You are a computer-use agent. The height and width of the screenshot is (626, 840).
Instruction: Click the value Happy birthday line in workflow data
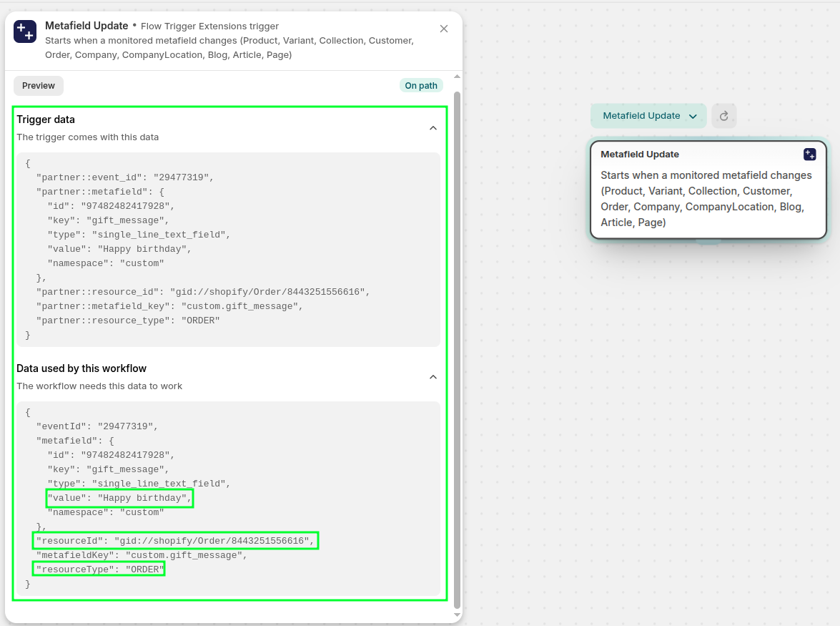pos(119,498)
